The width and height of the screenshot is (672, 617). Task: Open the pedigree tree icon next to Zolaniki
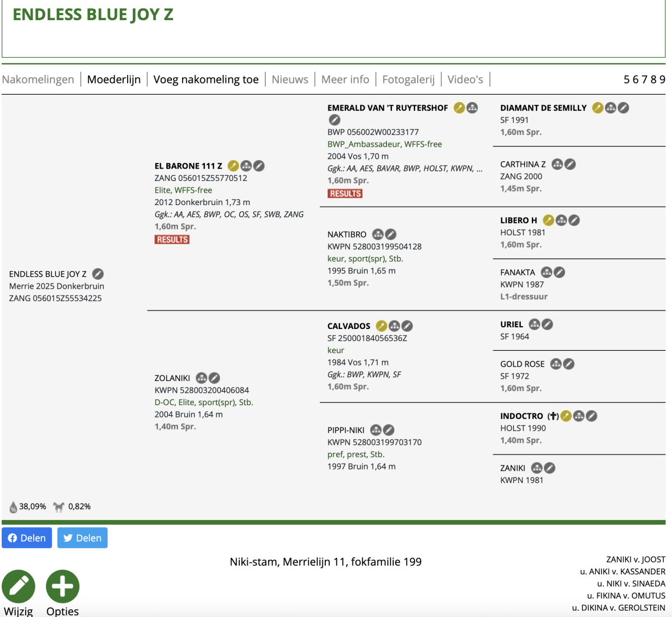pyautogui.click(x=202, y=378)
